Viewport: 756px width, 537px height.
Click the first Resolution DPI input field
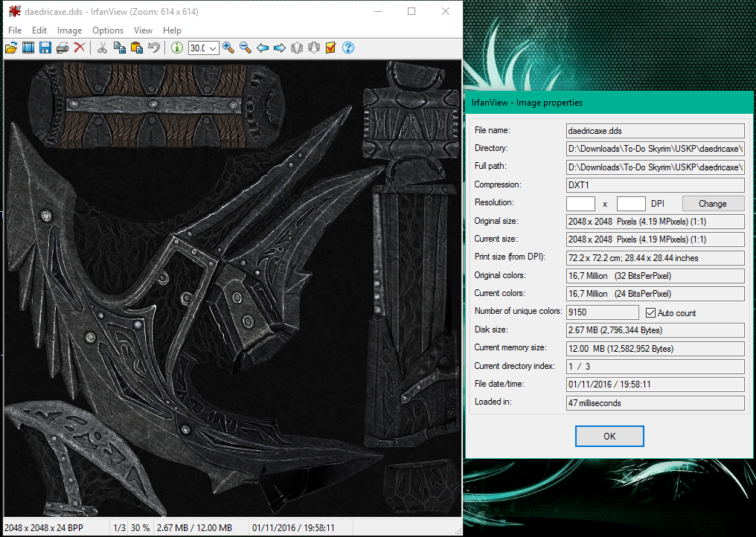(580, 204)
